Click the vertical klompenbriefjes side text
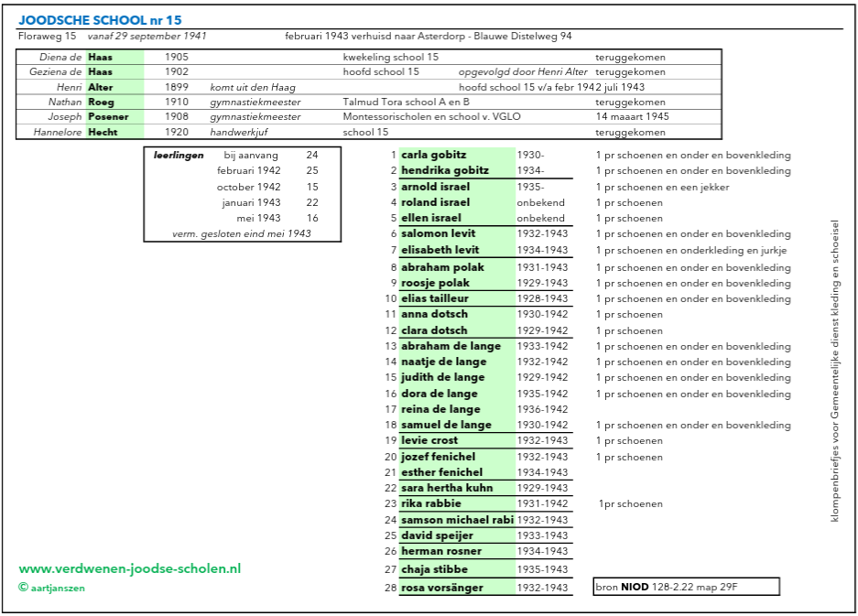 tap(834, 372)
